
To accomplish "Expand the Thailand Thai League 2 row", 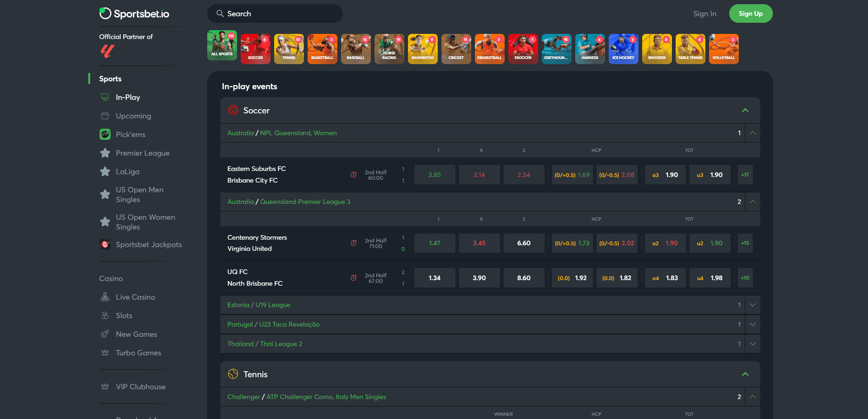I will (x=752, y=344).
